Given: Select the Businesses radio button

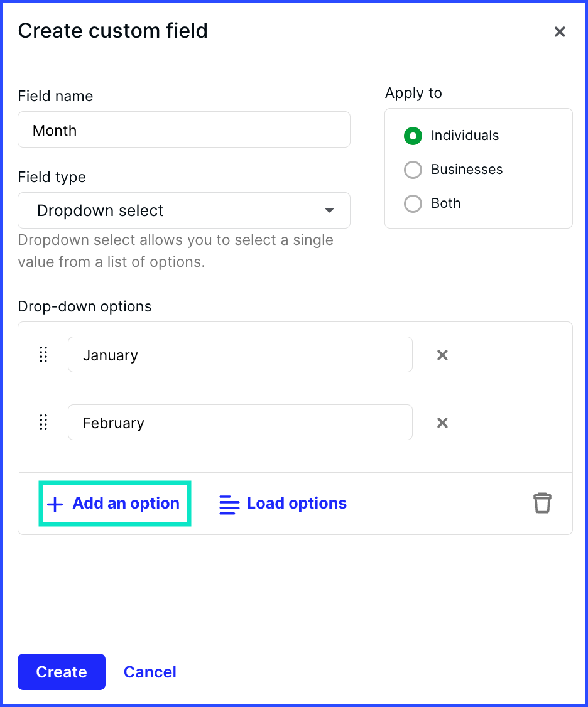Looking at the screenshot, I should [413, 170].
